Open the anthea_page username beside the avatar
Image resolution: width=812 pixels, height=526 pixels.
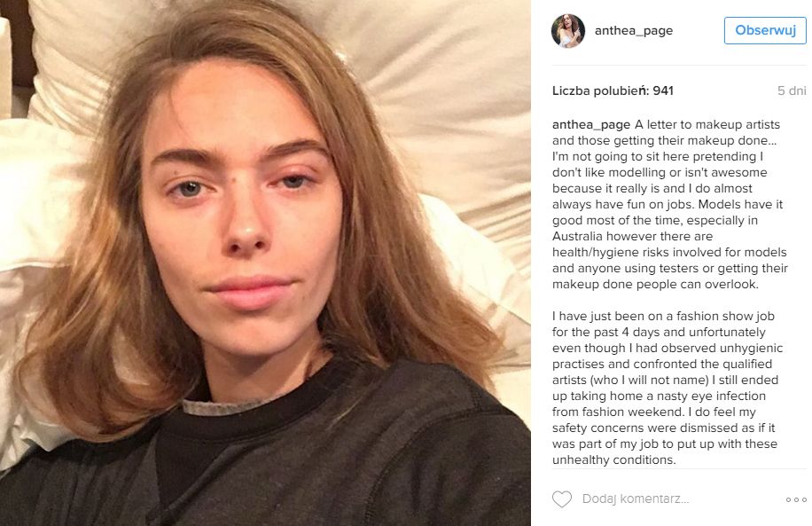633,30
